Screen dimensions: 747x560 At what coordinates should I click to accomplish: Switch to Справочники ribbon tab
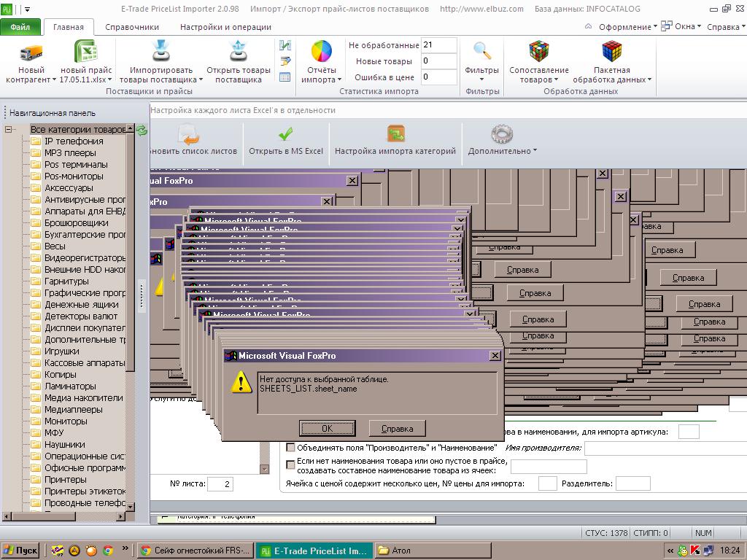(132, 27)
